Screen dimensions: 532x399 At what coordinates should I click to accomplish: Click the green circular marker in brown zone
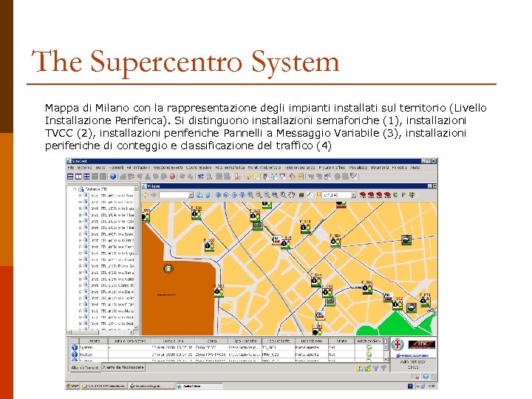click(x=168, y=269)
